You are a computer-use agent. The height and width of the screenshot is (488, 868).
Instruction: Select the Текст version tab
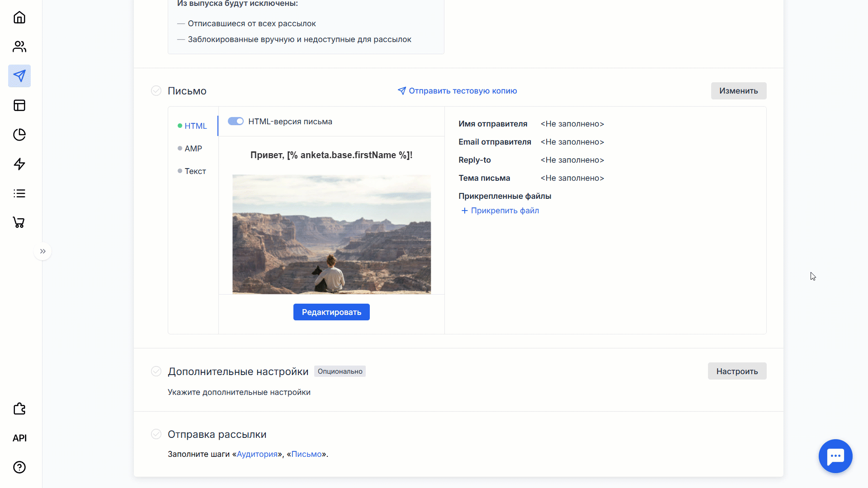pyautogui.click(x=195, y=171)
